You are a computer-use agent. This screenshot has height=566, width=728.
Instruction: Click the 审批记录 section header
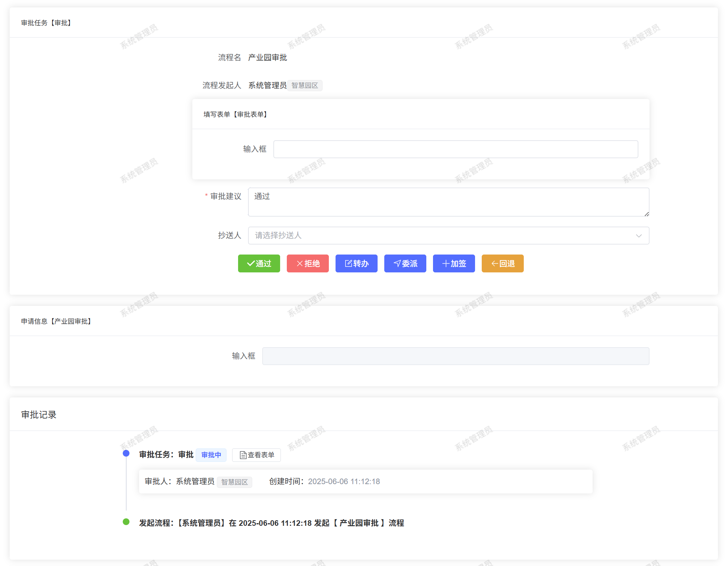(x=39, y=415)
